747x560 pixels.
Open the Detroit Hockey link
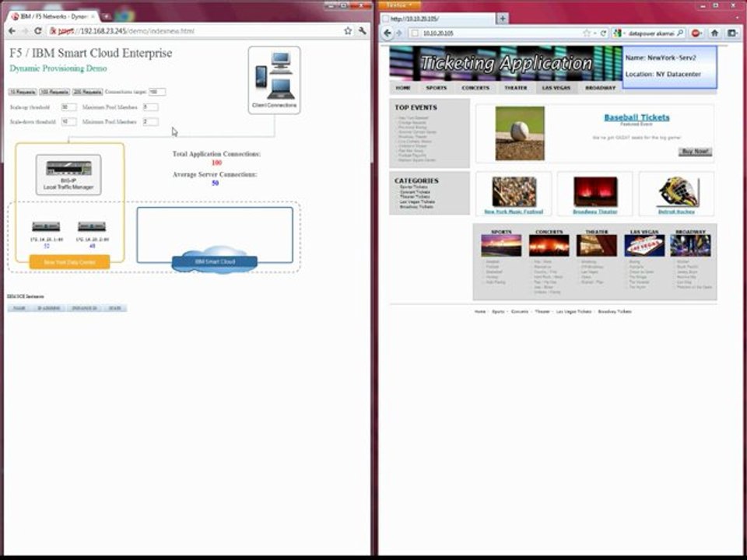[676, 212]
